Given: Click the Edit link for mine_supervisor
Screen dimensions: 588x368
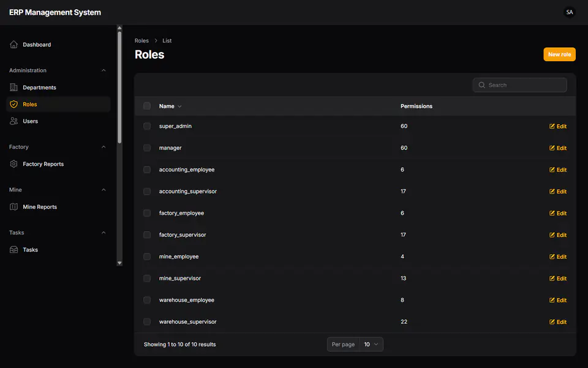Looking at the screenshot, I should click(x=558, y=279).
